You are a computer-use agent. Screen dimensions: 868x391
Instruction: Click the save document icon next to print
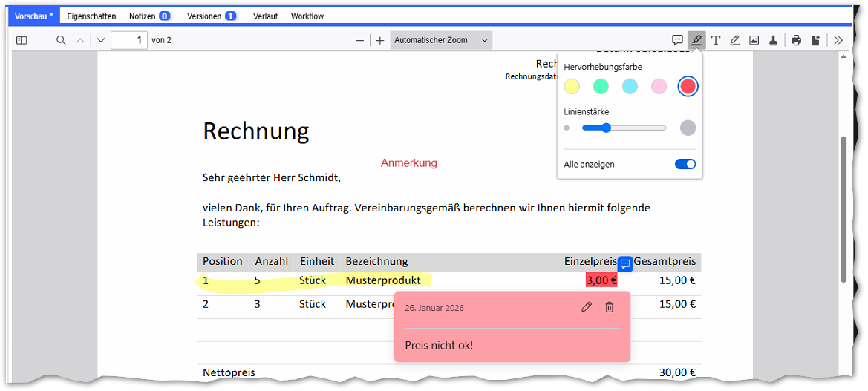click(815, 40)
